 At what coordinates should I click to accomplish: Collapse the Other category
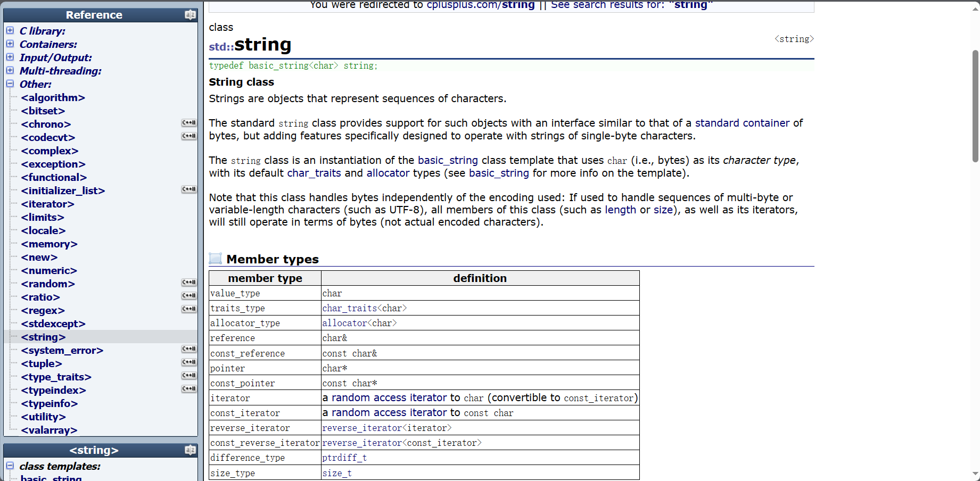[x=10, y=84]
